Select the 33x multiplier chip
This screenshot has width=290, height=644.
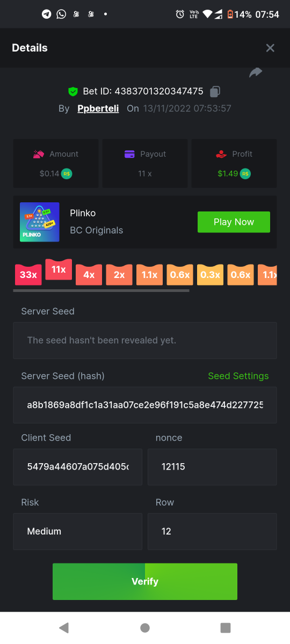(x=28, y=275)
